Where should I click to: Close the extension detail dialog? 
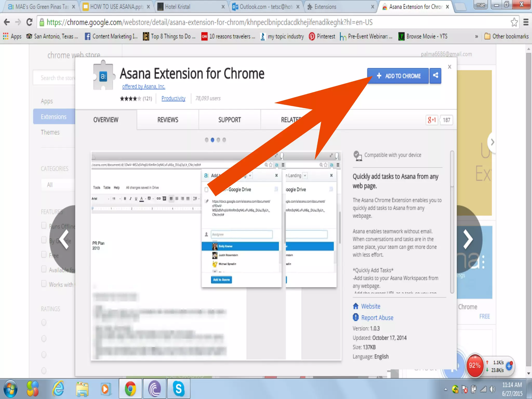[x=450, y=67]
